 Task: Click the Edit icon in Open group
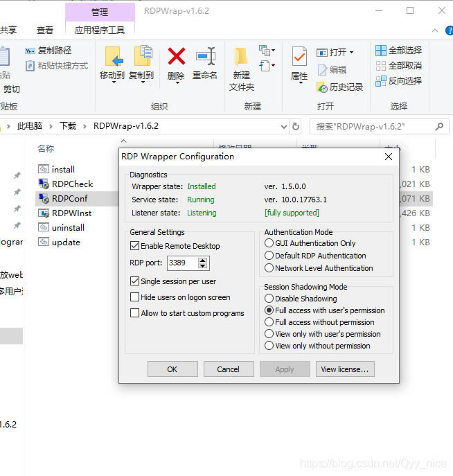tap(322, 70)
